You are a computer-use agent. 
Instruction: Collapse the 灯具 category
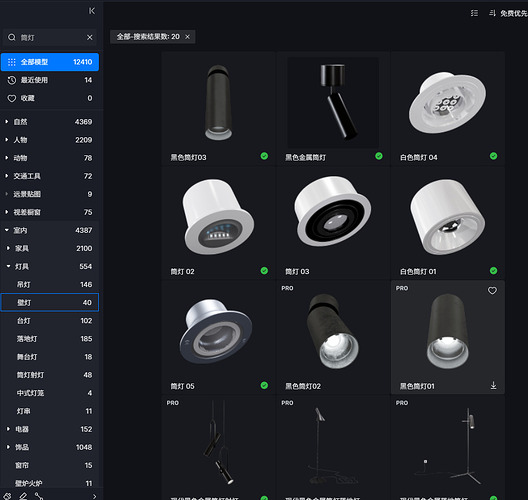[8, 266]
